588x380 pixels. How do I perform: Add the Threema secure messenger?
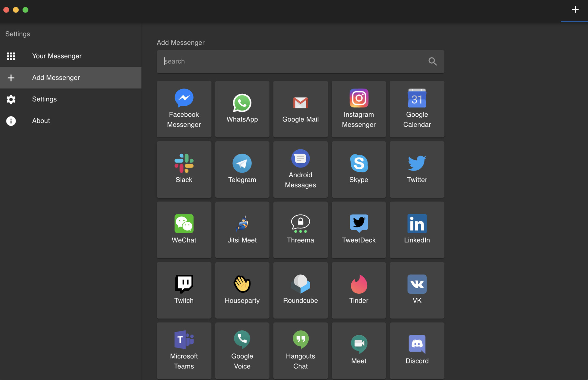(300, 230)
